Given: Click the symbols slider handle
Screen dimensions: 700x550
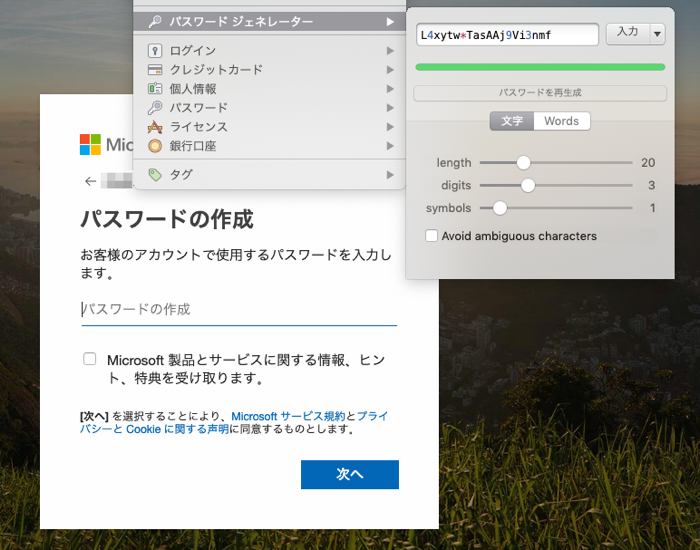Looking at the screenshot, I should 500,208.
